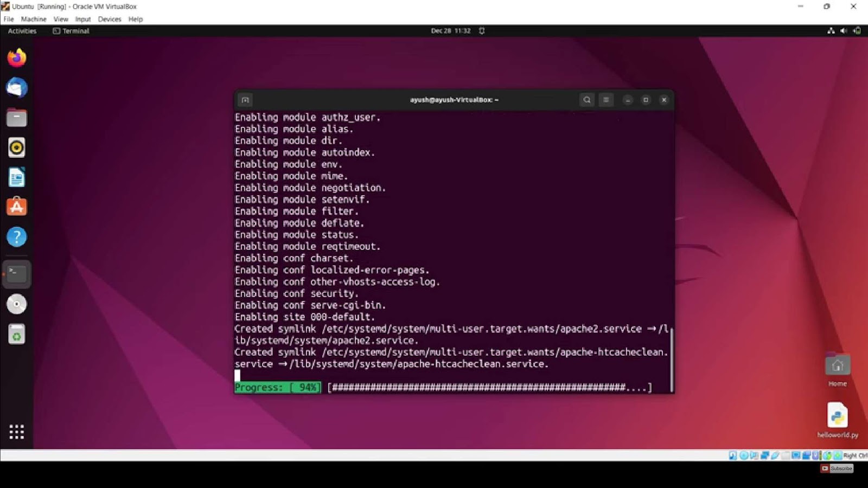Screen dimensions: 868x488
Task: Click the VirtualBox hard disk activity indicator
Action: (x=733, y=455)
